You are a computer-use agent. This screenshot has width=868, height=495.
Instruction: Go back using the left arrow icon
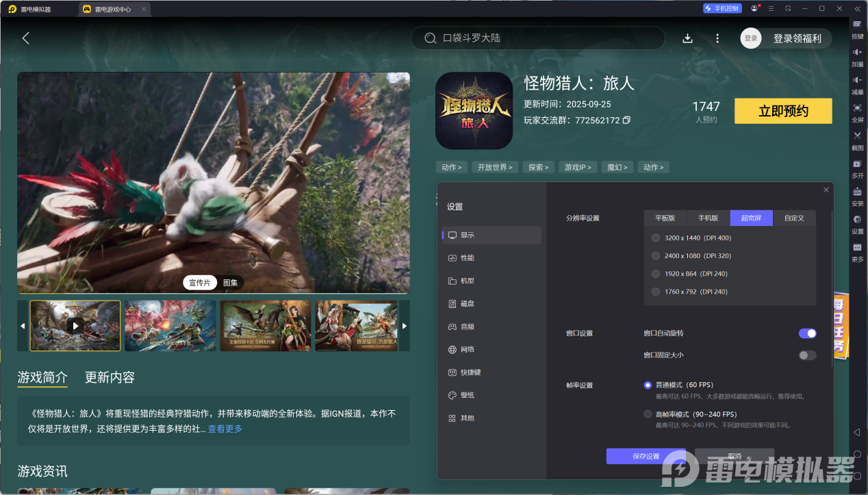[x=26, y=38]
